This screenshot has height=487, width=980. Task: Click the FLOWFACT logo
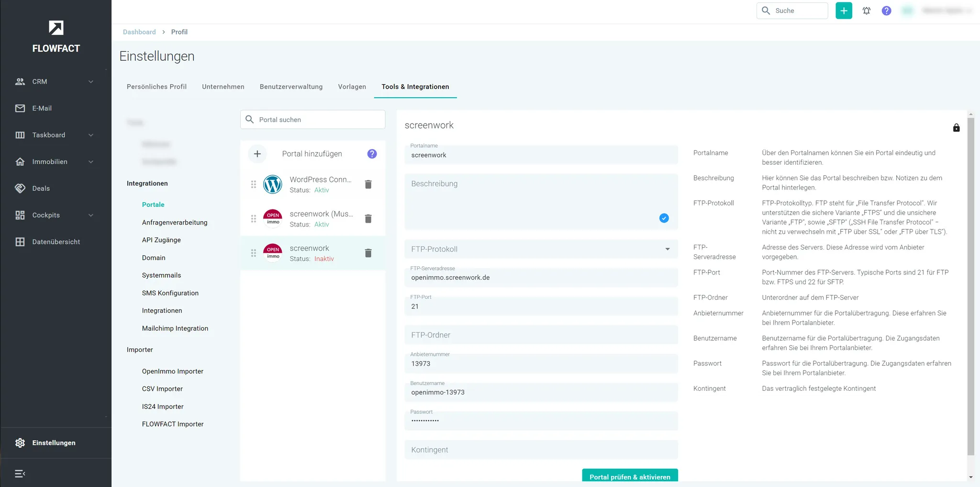tap(56, 36)
